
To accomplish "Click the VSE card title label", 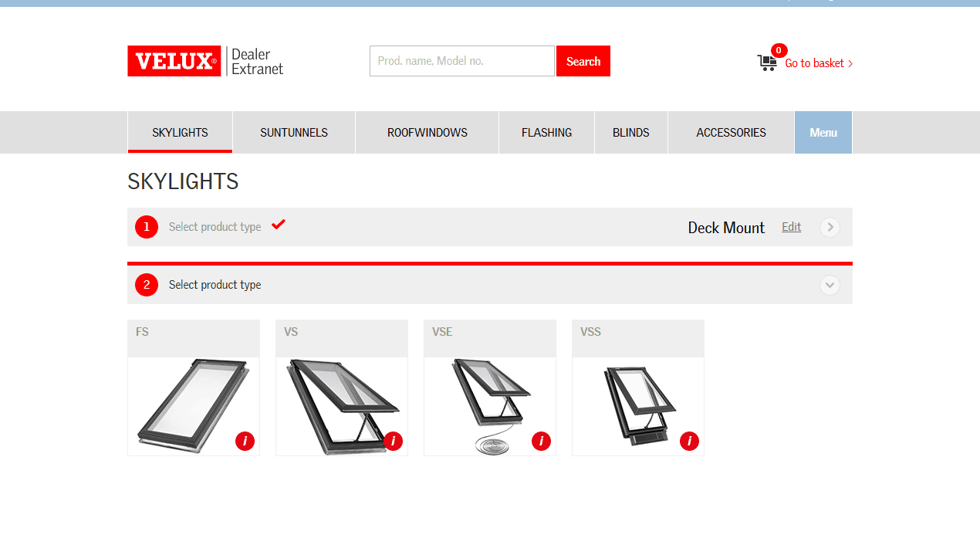I will [442, 332].
